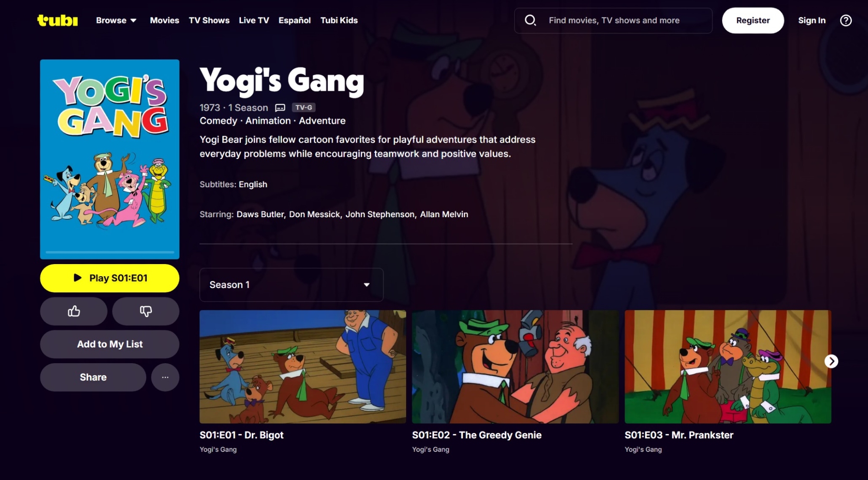Play S01:E01 with yellow button
This screenshot has width=868, height=480.
point(110,278)
